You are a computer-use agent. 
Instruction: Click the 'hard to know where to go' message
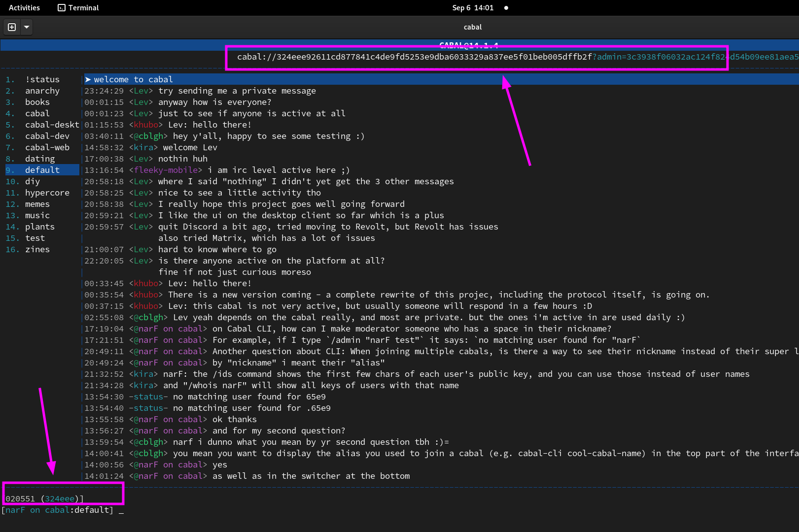click(x=217, y=249)
